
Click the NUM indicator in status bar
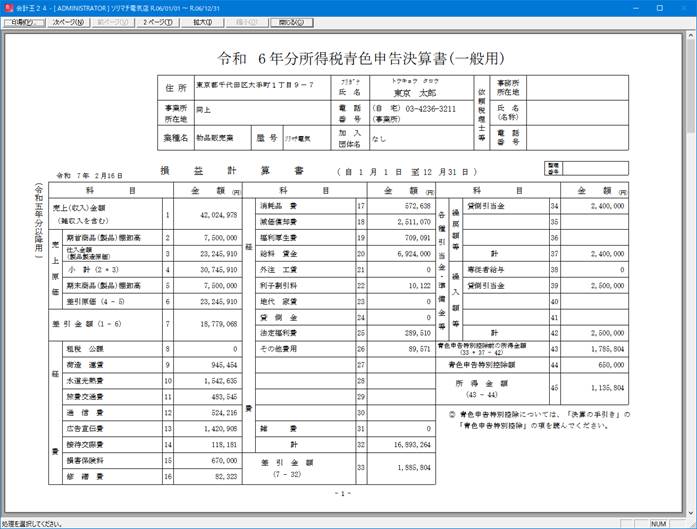click(657, 523)
